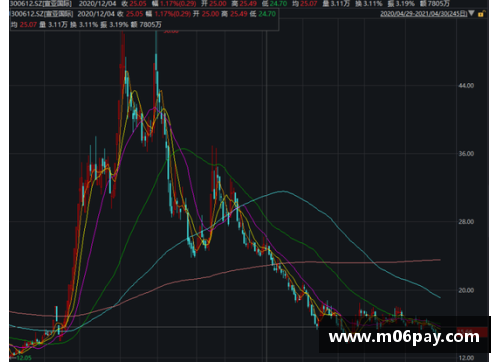Click the closing price 25.05 in info box
500x362 pixels.
click(135, 14)
